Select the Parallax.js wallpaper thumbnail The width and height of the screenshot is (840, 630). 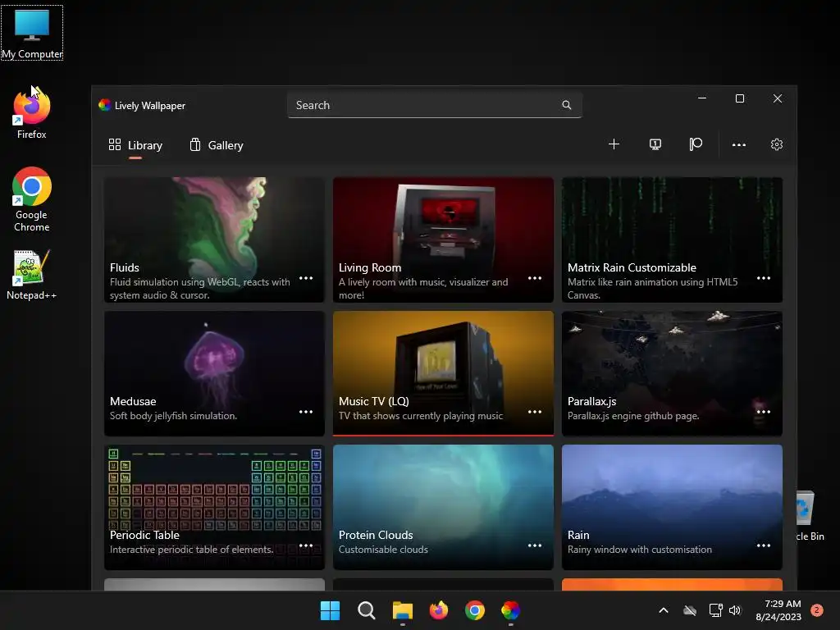click(x=672, y=373)
